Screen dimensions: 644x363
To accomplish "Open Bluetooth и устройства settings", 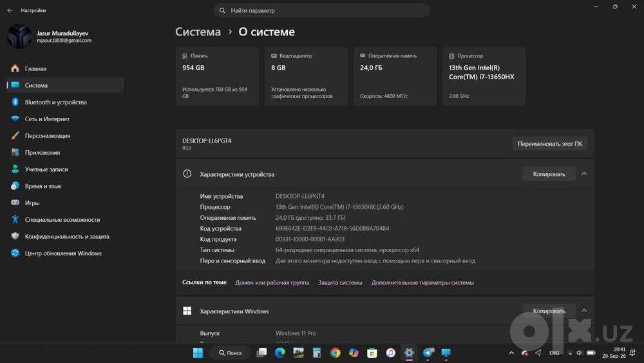I will [65, 102].
